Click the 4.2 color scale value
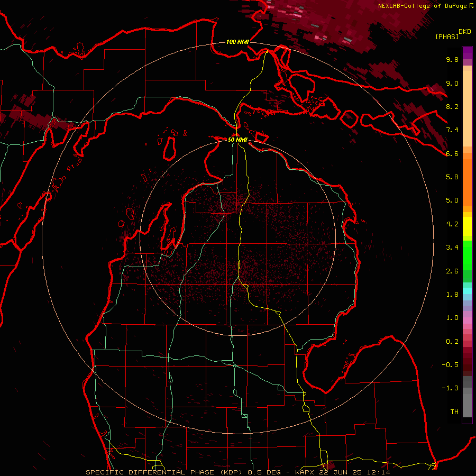This screenshot has height=476, width=476. [452, 224]
